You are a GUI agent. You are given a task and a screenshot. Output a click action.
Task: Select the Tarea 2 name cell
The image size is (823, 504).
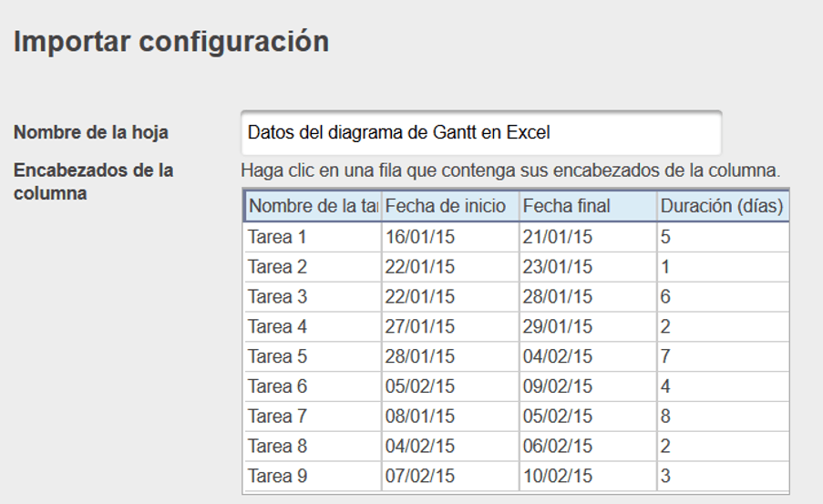point(313,267)
